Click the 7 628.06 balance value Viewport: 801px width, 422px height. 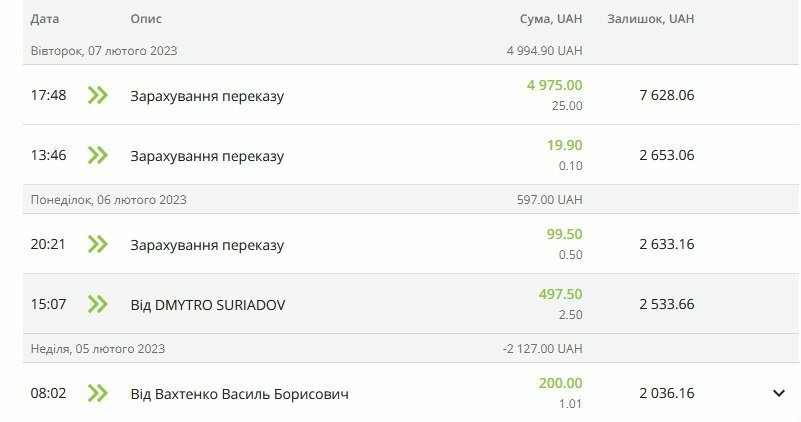(666, 95)
